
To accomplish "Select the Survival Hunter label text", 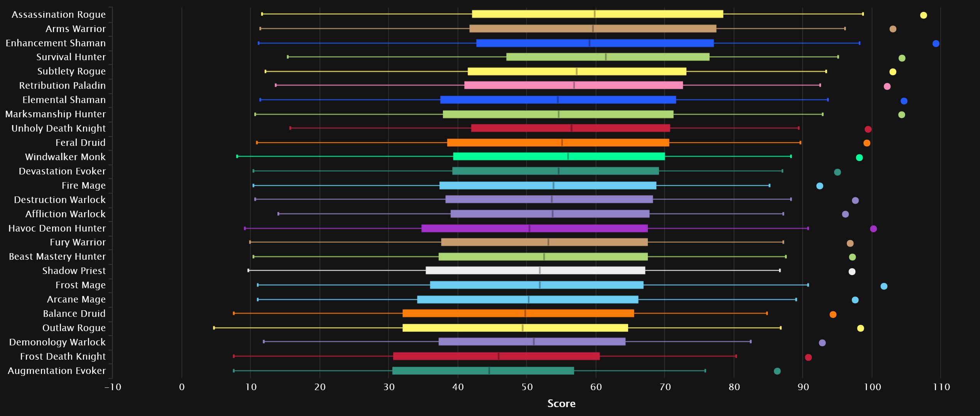I will (71, 57).
